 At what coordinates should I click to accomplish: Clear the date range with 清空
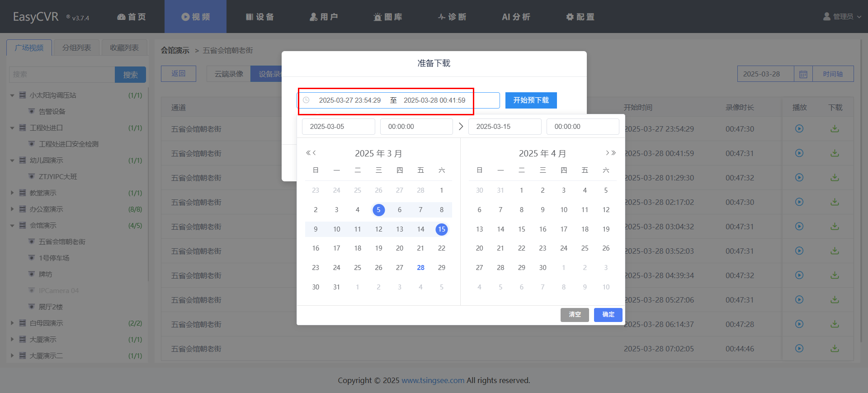[575, 314]
